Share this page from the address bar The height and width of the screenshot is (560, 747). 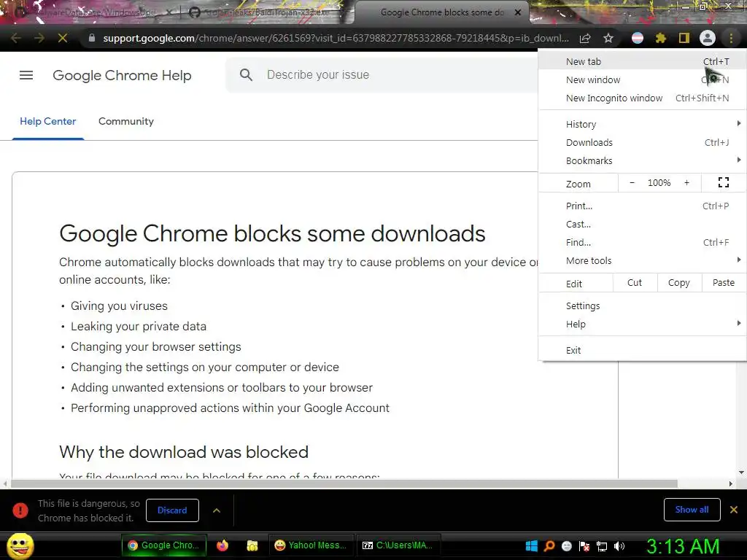pyautogui.click(x=585, y=38)
